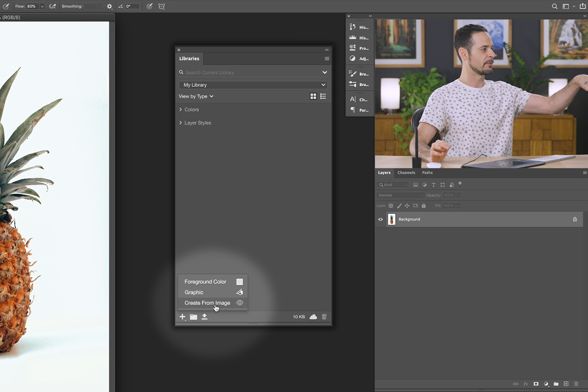Hide the Background layer
The height and width of the screenshot is (392, 588).
click(x=380, y=219)
